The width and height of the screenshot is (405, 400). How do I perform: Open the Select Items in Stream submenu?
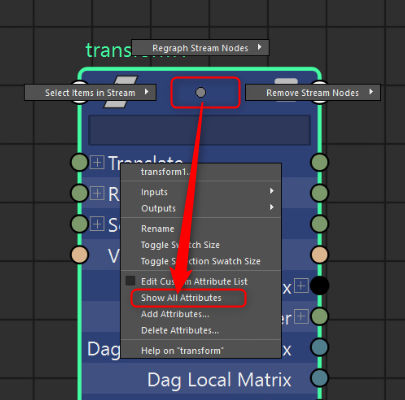click(90, 92)
